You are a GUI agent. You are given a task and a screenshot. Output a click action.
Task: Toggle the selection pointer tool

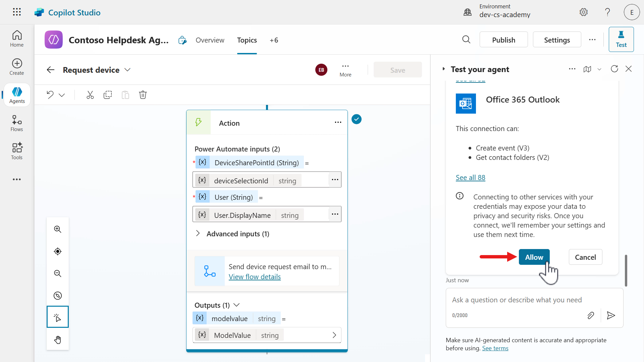point(58,317)
